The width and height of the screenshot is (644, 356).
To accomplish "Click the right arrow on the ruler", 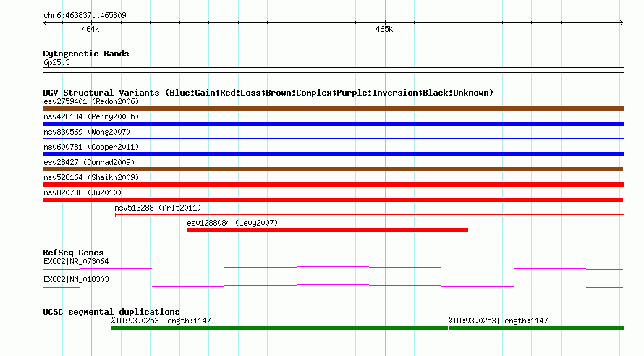I will pyautogui.click(x=622, y=23).
